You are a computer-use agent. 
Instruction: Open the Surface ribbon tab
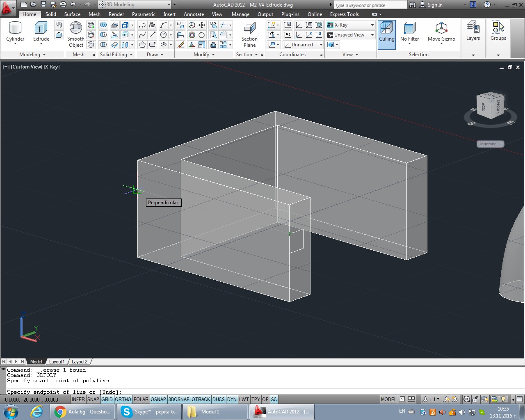(x=72, y=14)
